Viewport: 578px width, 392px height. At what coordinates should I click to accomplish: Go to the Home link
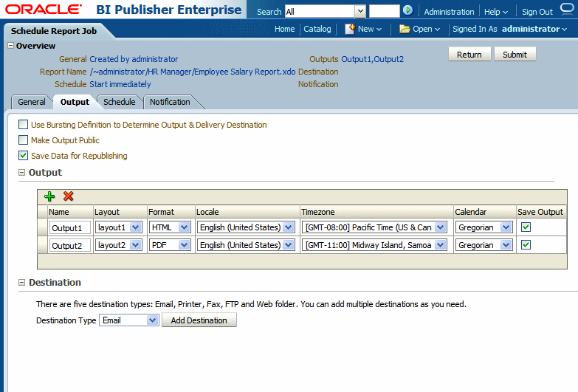[285, 29]
